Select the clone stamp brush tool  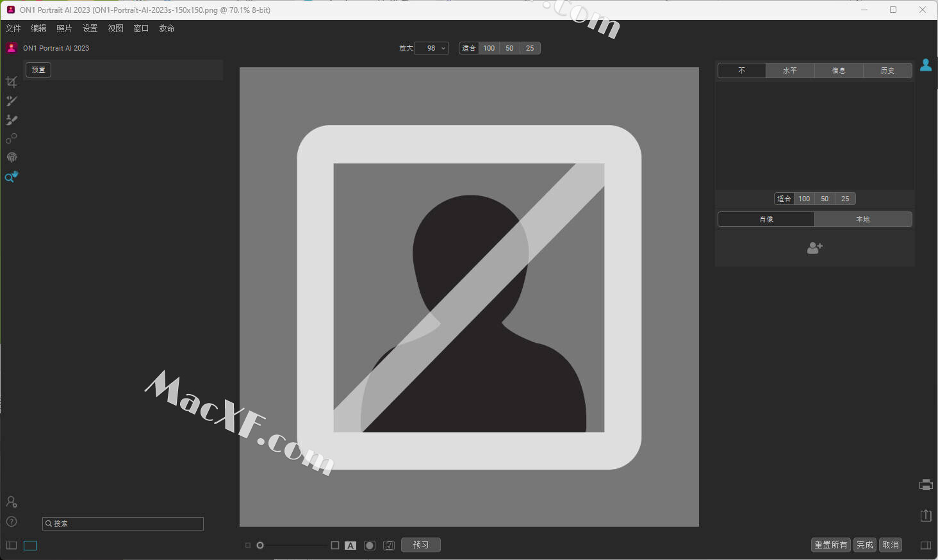click(12, 120)
